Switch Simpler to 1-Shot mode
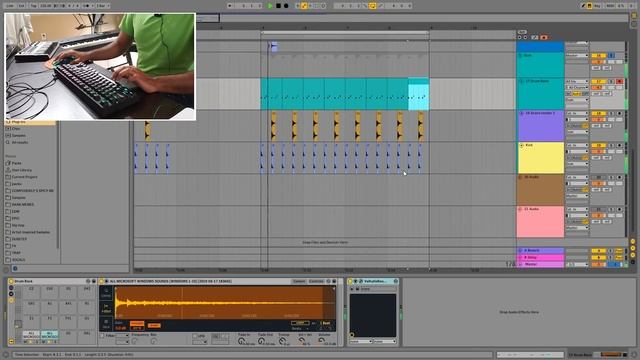Screen dimensions: 640x360 point(106,309)
